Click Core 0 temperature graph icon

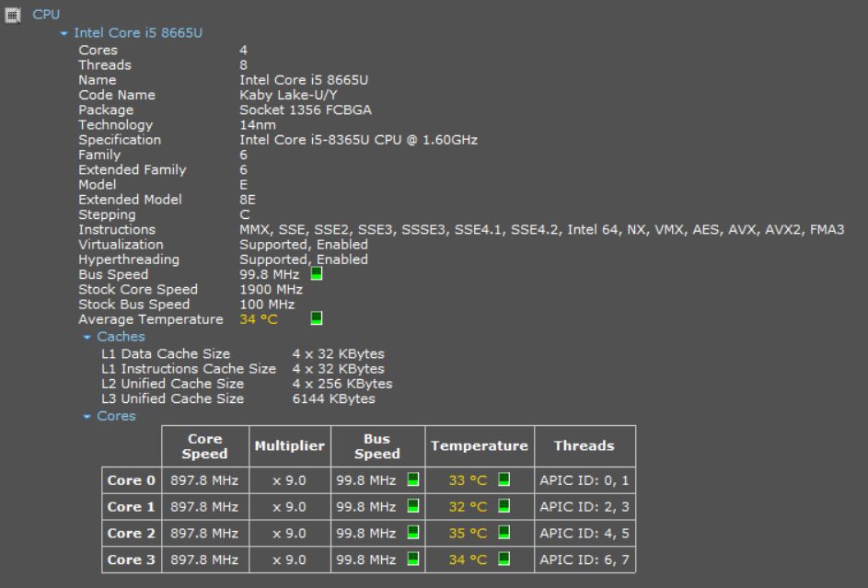tap(503, 478)
